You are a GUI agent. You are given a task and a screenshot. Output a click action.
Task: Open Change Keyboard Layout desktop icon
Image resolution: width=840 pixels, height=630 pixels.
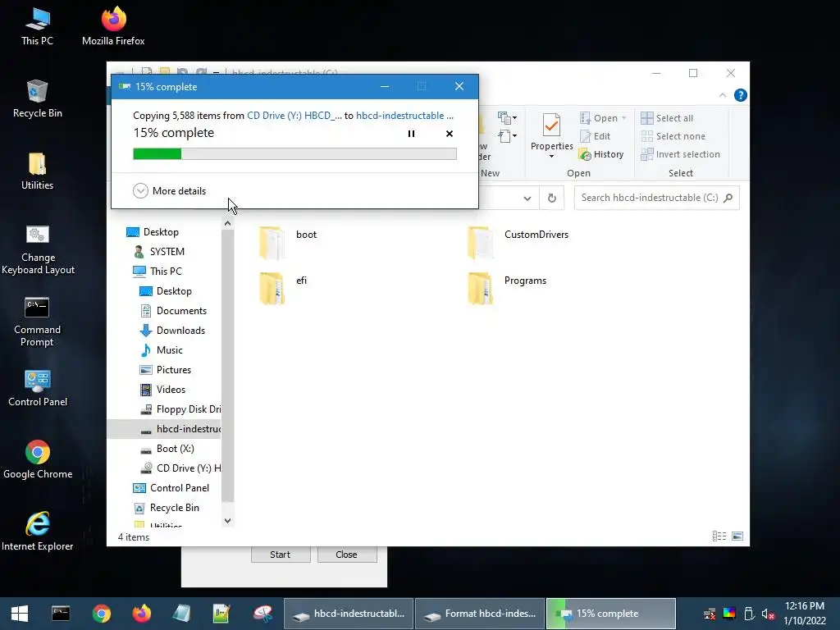click(38, 249)
